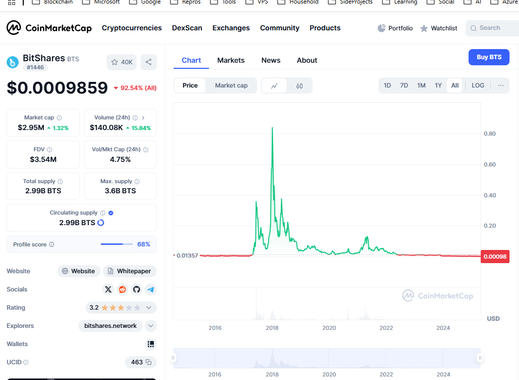
Task: Click right handle of range slider
Action: point(480,358)
